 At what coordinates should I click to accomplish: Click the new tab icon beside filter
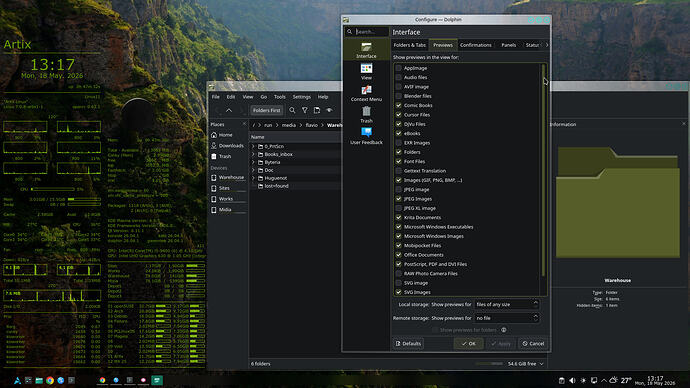pyautogui.click(x=317, y=110)
